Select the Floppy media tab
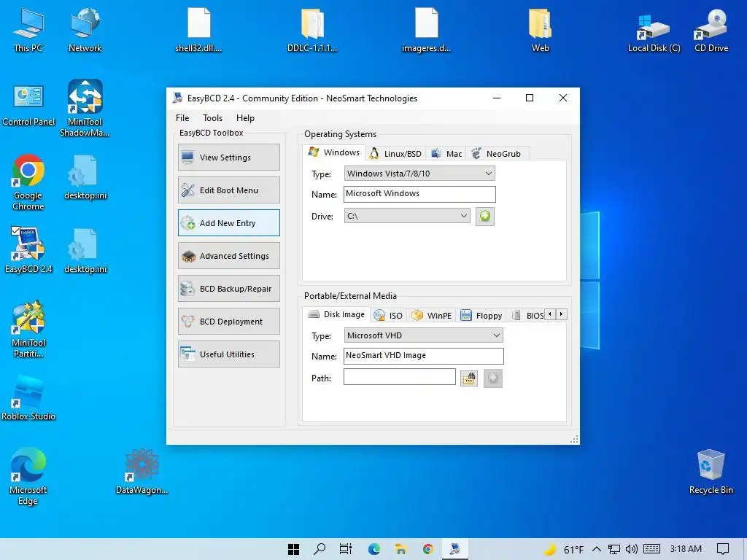The image size is (747, 560). click(x=481, y=316)
